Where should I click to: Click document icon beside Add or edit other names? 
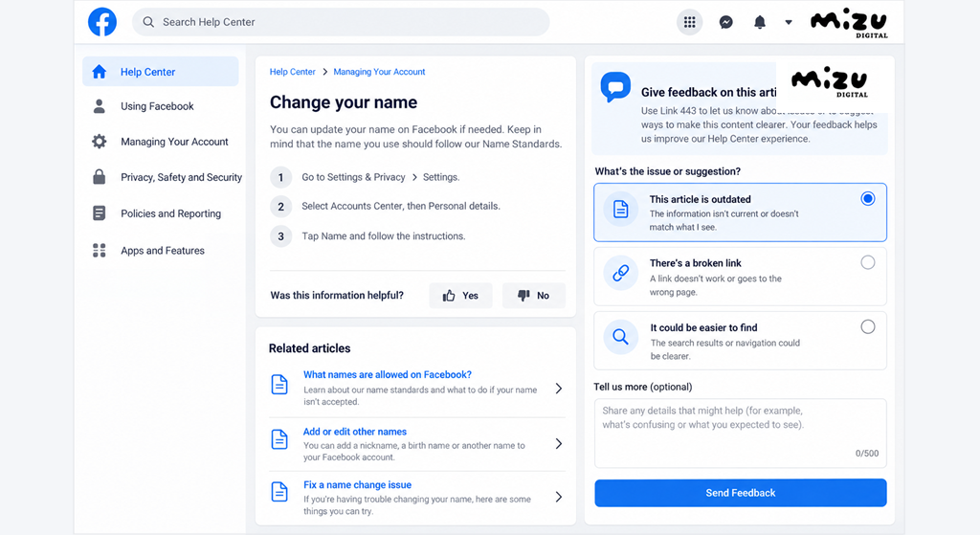coord(279,439)
